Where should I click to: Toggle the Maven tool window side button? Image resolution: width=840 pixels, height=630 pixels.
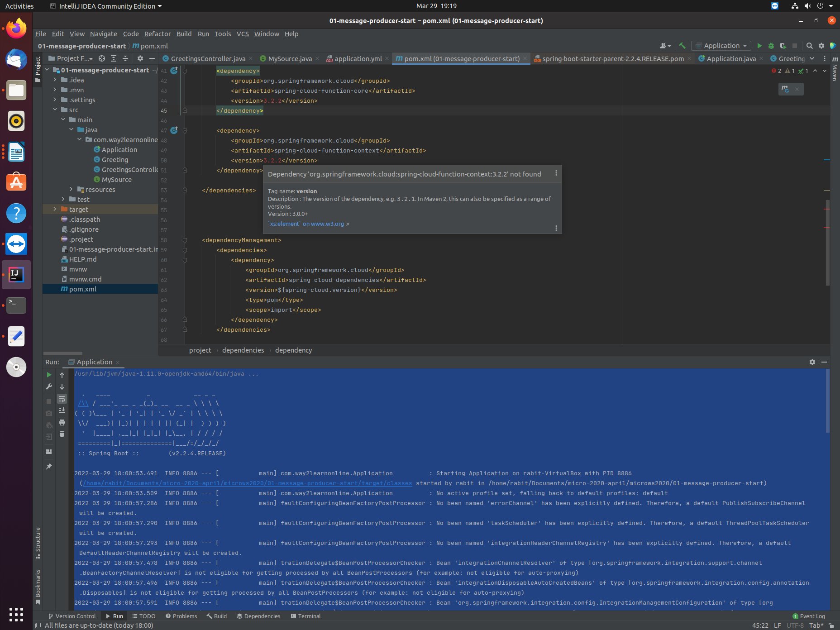click(x=835, y=69)
